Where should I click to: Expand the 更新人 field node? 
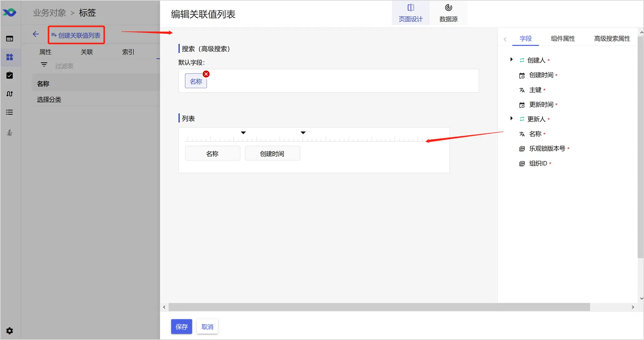[512, 118]
